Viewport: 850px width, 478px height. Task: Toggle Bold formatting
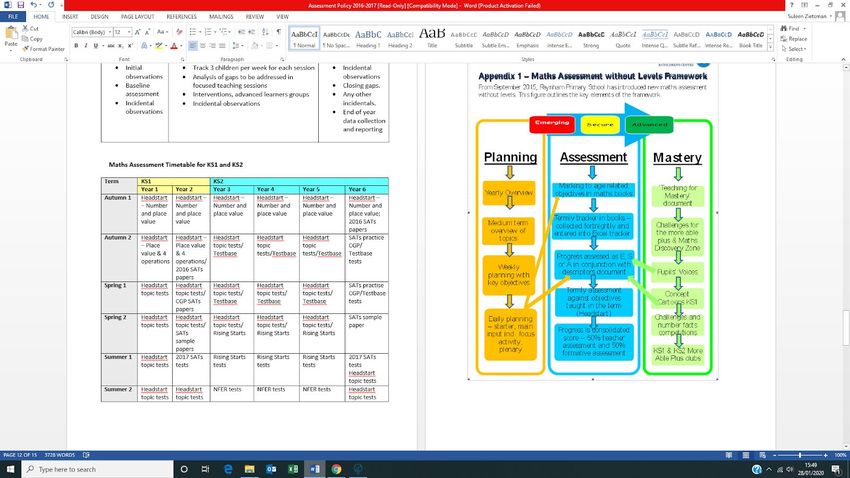coord(76,46)
